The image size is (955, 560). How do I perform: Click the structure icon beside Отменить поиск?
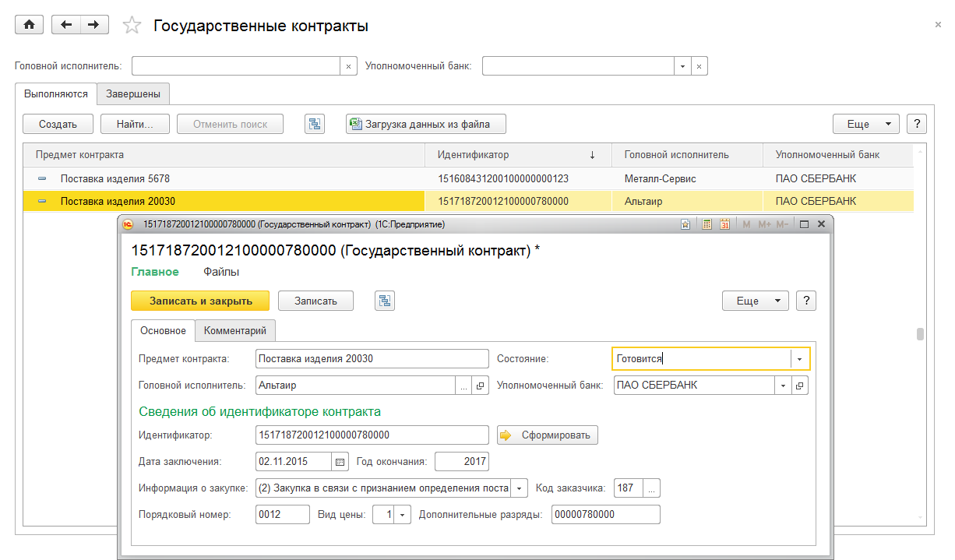(314, 124)
